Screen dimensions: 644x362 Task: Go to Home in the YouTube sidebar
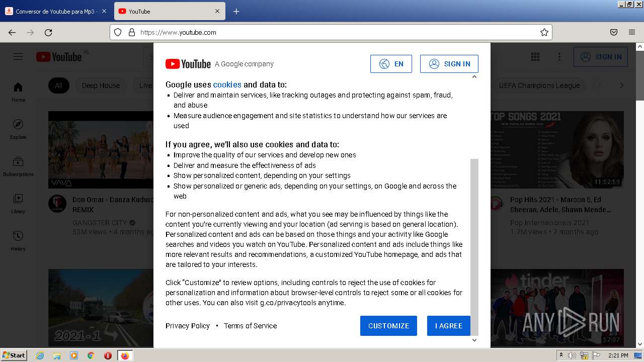click(18, 92)
